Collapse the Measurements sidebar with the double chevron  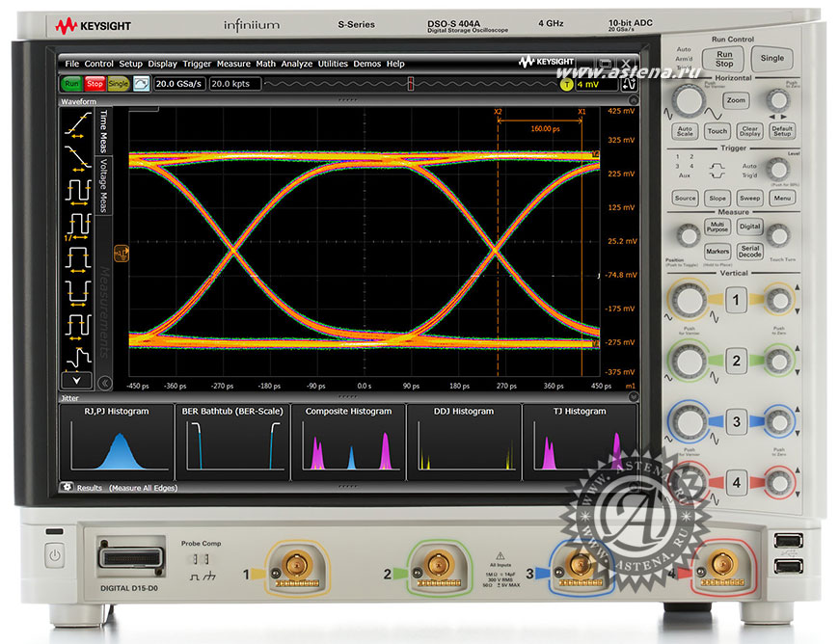coord(105,383)
